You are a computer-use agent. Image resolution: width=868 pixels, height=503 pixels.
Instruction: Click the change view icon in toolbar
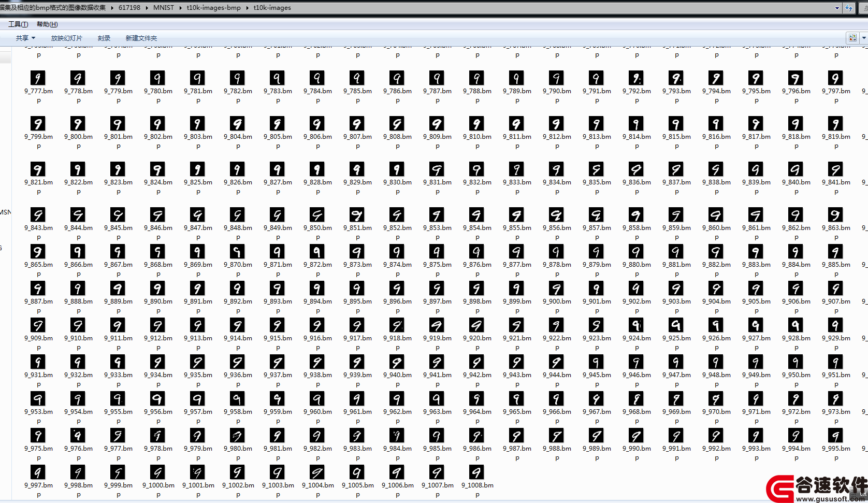[852, 38]
